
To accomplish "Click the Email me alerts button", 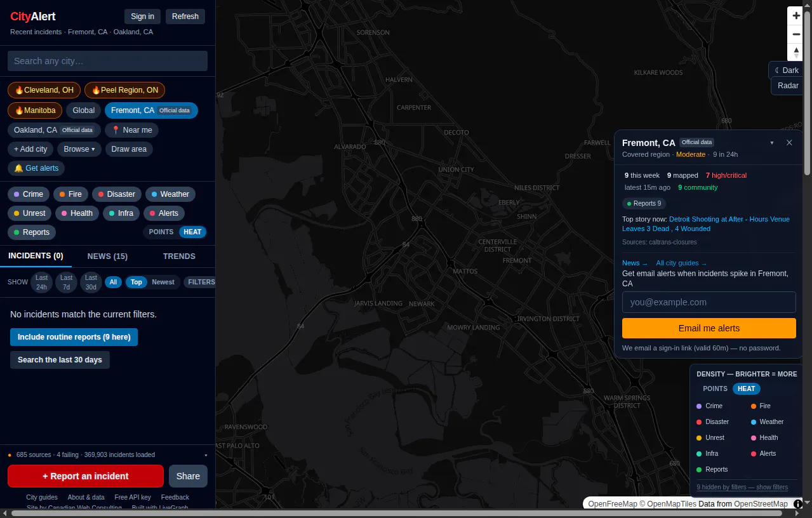I will point(709,328).
